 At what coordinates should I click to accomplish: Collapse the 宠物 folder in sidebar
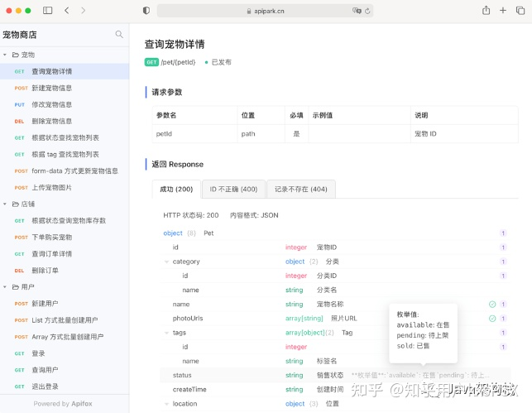[5, 55]
